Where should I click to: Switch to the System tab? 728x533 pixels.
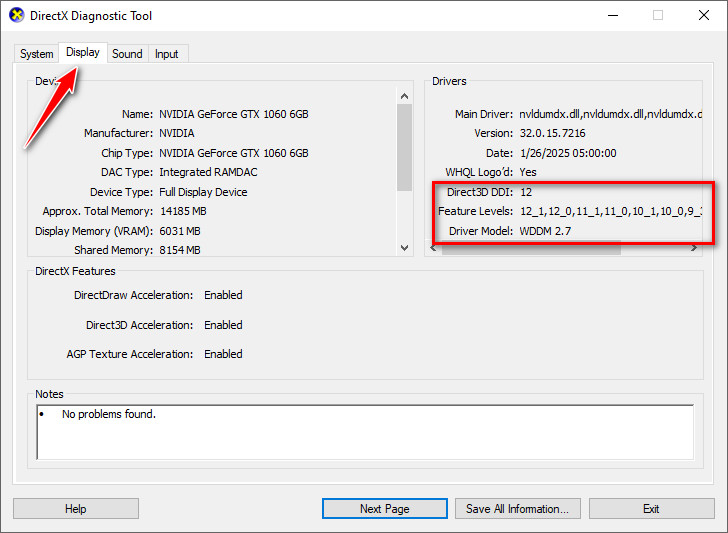36,54
